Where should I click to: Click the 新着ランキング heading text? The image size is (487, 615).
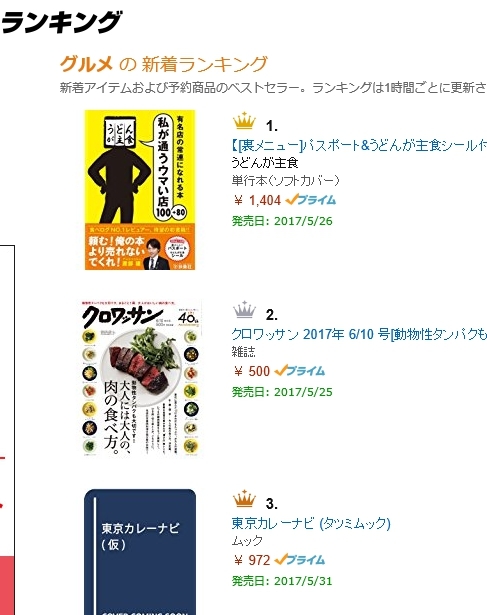click(204, 64)
